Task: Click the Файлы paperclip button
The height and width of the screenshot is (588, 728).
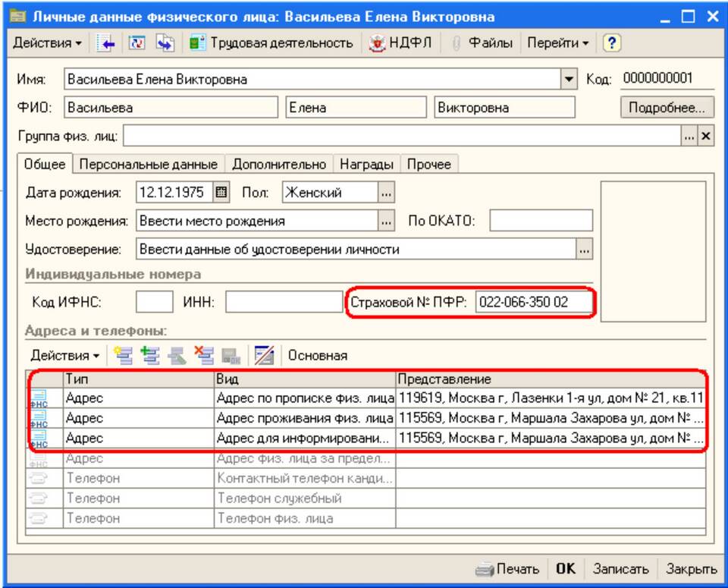Action: (482, 43)
